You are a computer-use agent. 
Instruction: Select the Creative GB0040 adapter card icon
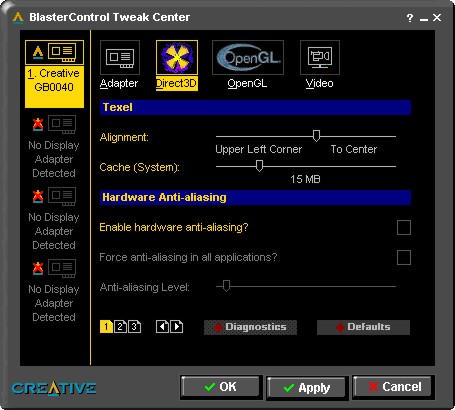[54, 52]
